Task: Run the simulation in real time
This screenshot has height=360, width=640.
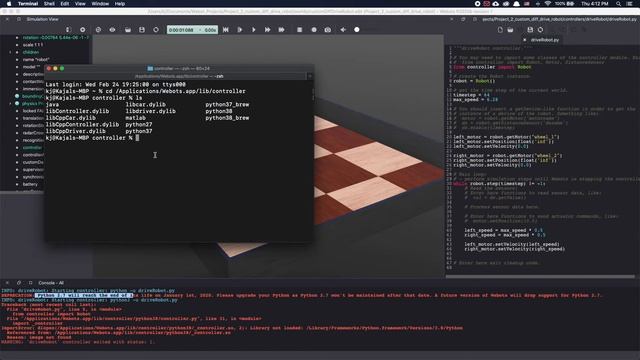Action: tap(253, 30)
